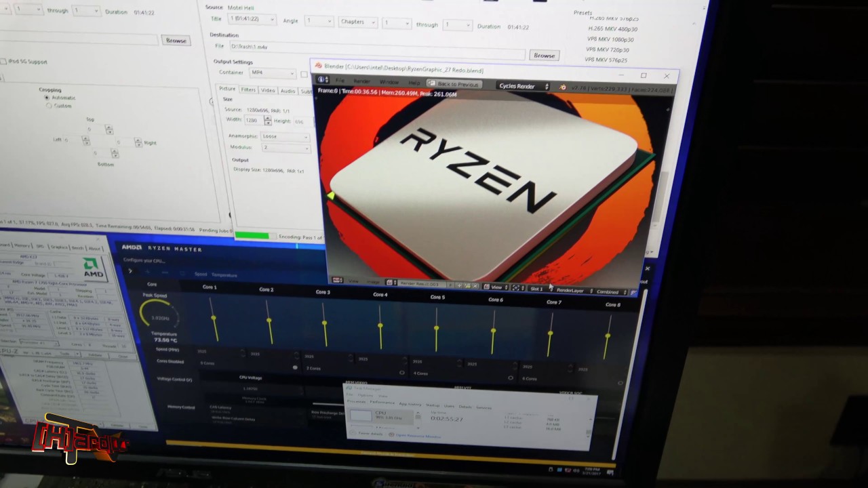Click the channel display icon beside Combined
Viewport: 868px width, 488px height.
[x=633, y=293]
